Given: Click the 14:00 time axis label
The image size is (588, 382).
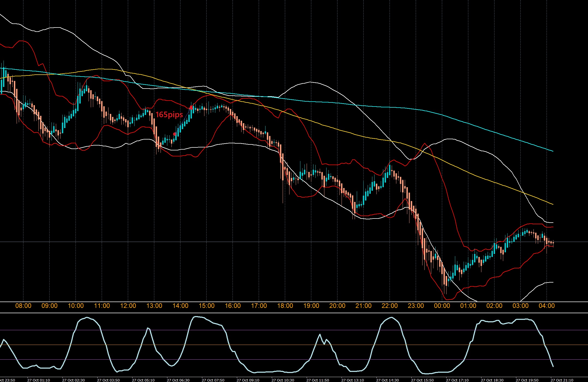Looking at the screenshot, I should click(180, 306).
